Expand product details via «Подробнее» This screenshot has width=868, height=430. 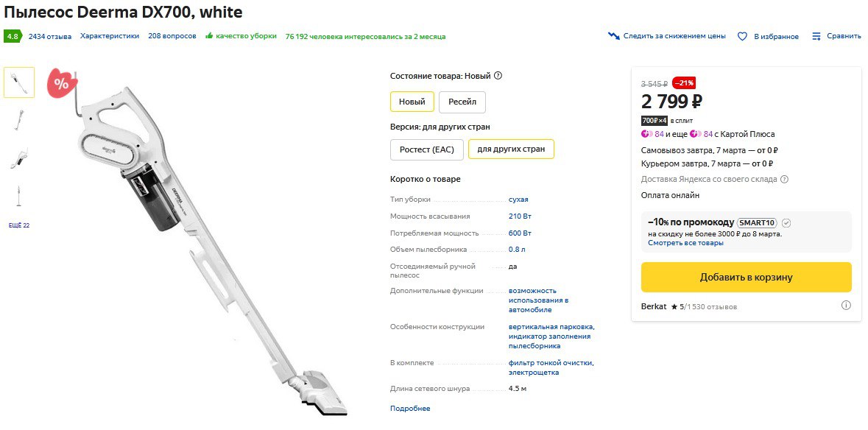coord(410,408)
